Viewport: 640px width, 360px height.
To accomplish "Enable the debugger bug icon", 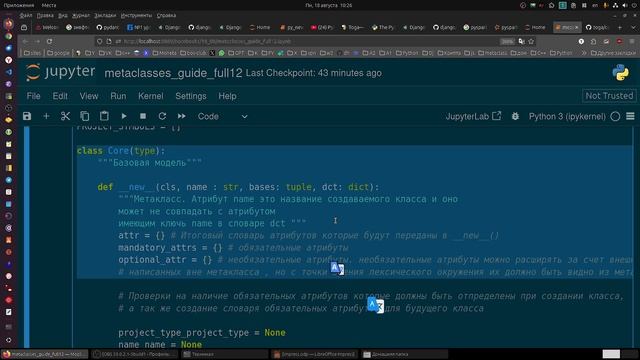I will pyautogui.click(x=515, y=116).
